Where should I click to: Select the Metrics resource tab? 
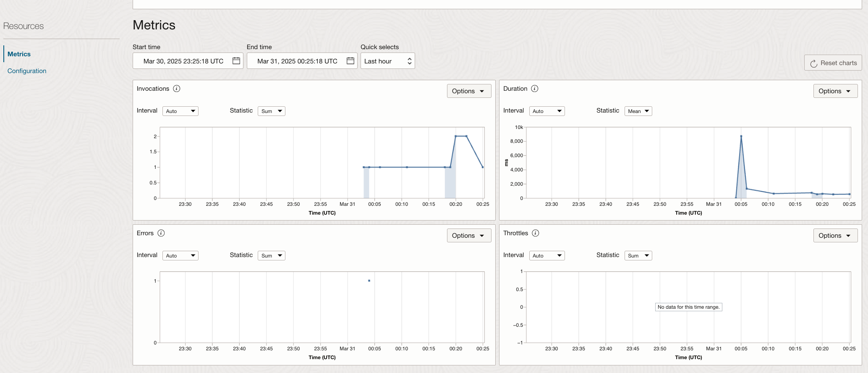click(19, 54)
